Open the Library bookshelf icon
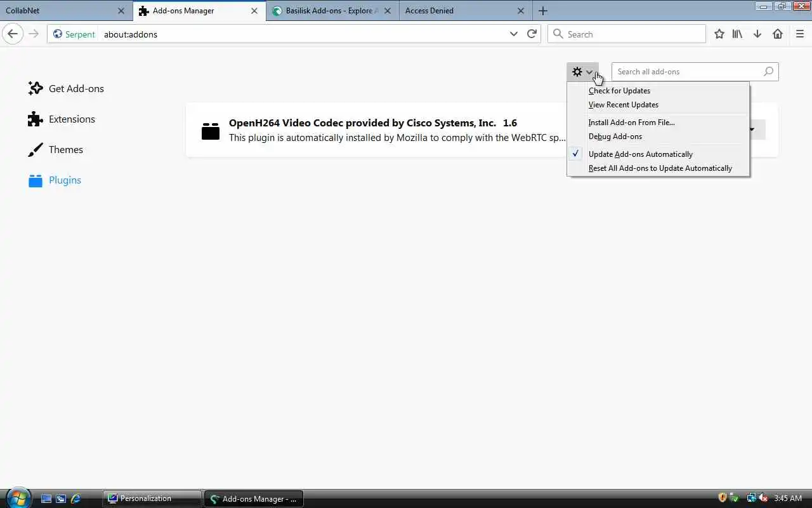This screenshot has width=812, height=508. coord(737,34)
